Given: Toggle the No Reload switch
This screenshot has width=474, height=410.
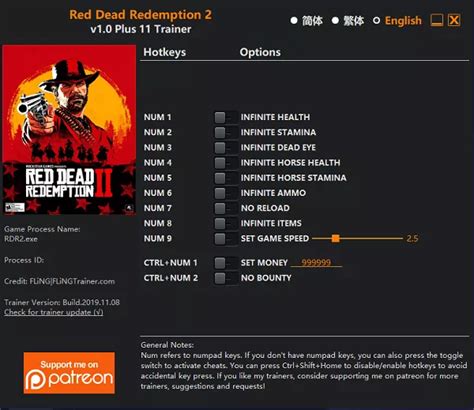Looking at the screenshot, I should (225, 208).
